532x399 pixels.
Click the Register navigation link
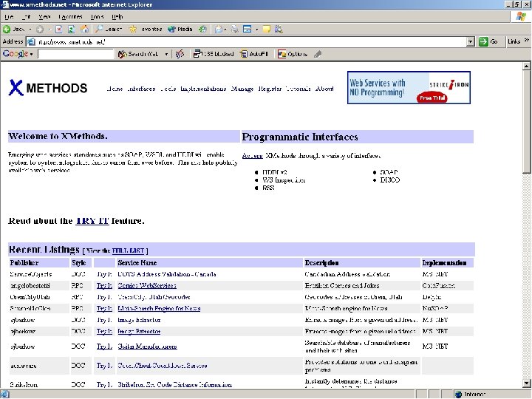pyautogui.click(x=270, y=89)
